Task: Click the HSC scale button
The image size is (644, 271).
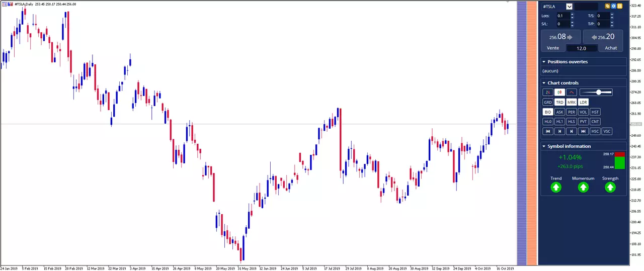Action: pos(595,131)
